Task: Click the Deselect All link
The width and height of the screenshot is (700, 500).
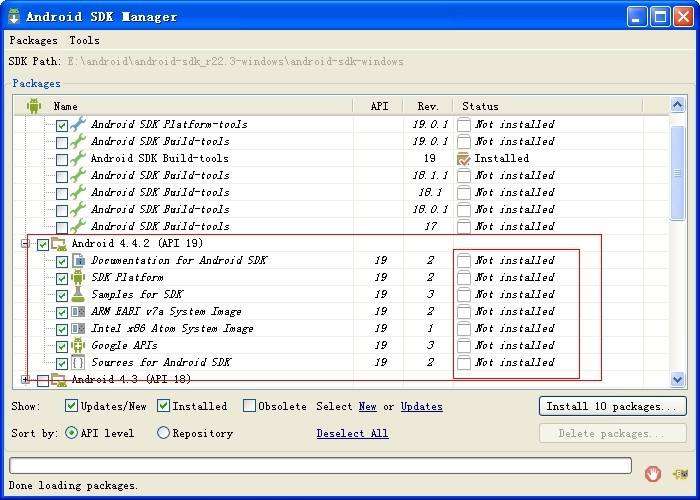Action: click(352, 433)
